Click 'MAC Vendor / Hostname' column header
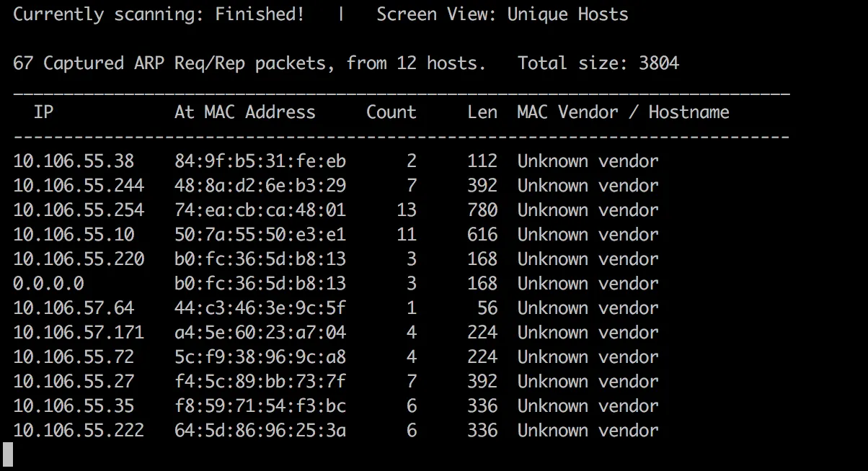Image resolution: width=868 pixels, height=471 pixels. pos(623,112)
